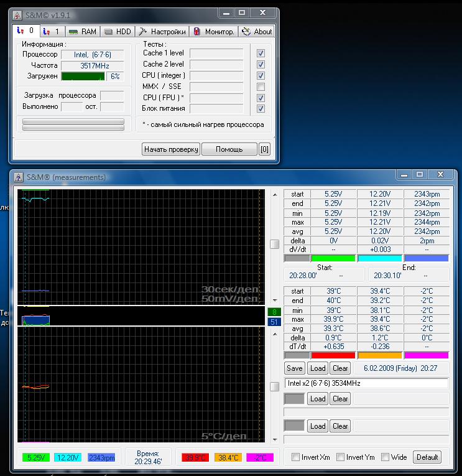Check the Invert Xm option

[295, 457]
